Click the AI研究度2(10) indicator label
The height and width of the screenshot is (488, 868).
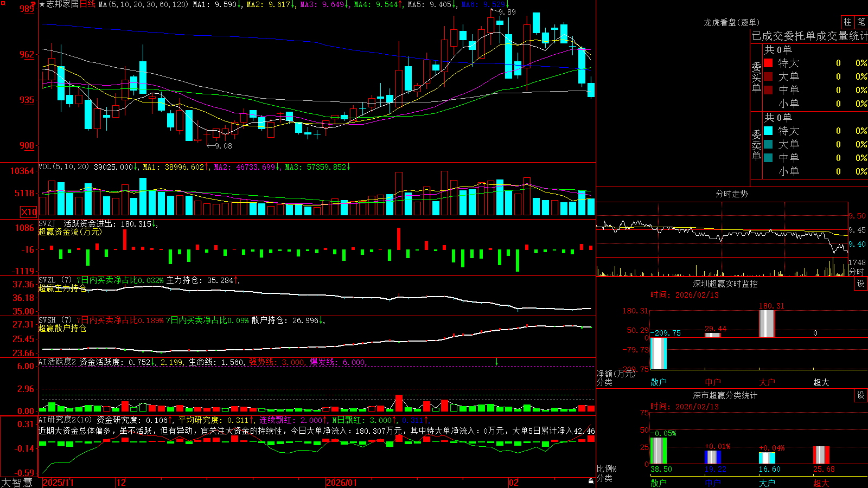pyautogui.click(x=65, y=420)
